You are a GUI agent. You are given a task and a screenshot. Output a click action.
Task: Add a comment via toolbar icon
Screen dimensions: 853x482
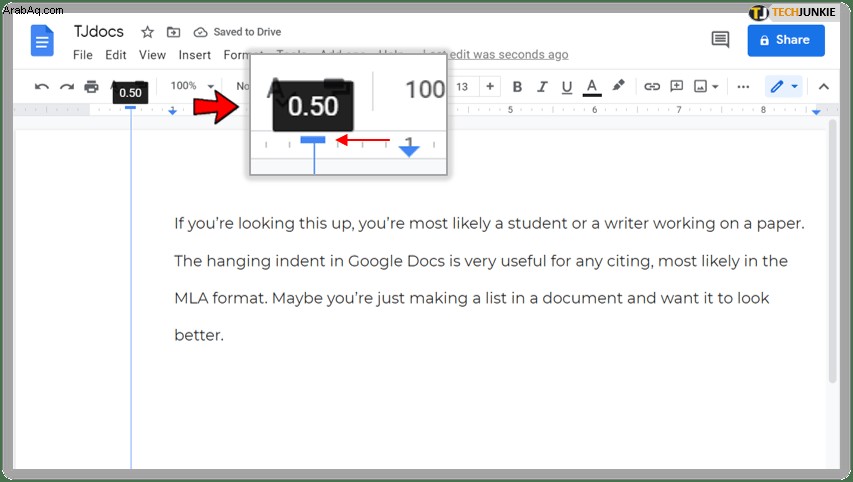pos(676,86)
